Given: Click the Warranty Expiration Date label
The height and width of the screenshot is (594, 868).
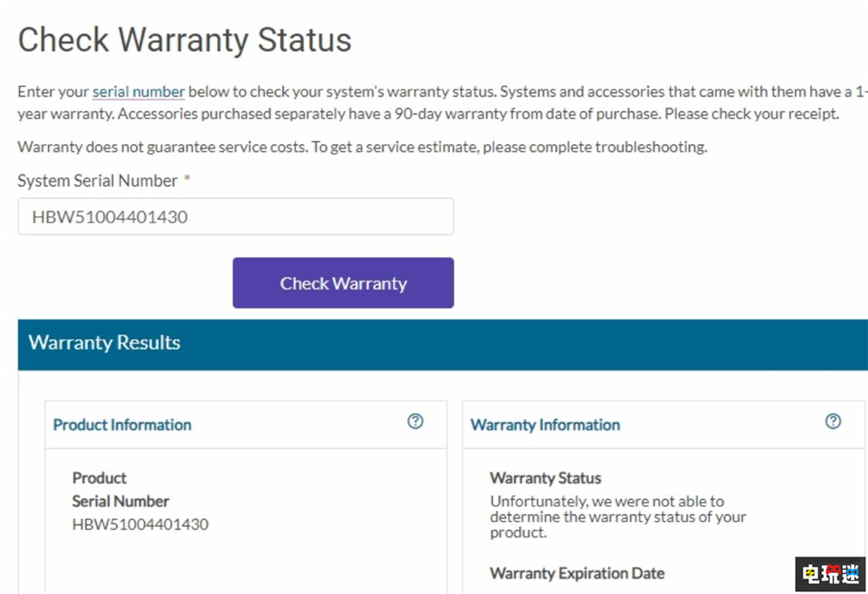Looking at the screenshot, I should [577, 573].
